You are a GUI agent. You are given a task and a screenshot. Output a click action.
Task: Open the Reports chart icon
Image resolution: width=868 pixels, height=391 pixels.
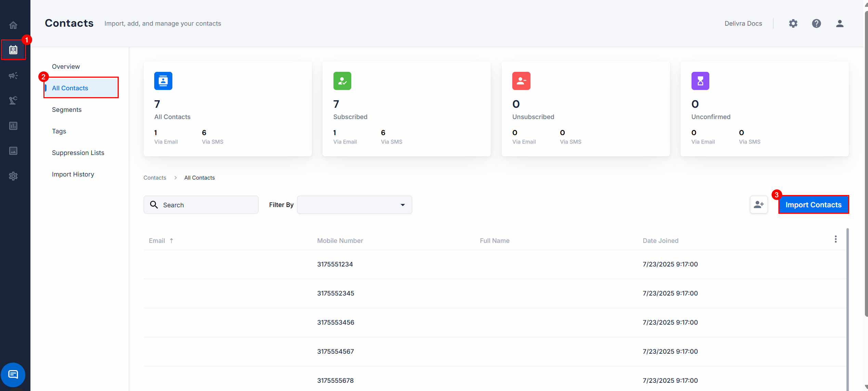(13, 126)
